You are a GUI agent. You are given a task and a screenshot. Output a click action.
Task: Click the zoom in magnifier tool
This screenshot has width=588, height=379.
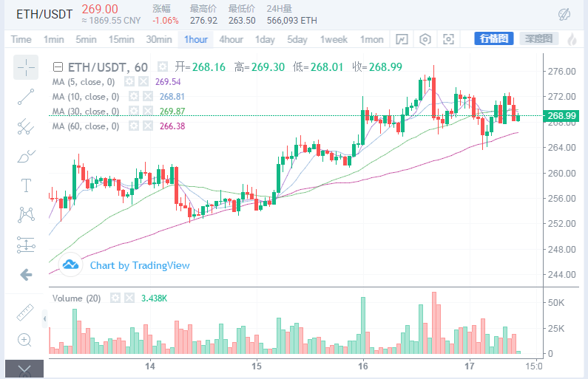point(24,340)
